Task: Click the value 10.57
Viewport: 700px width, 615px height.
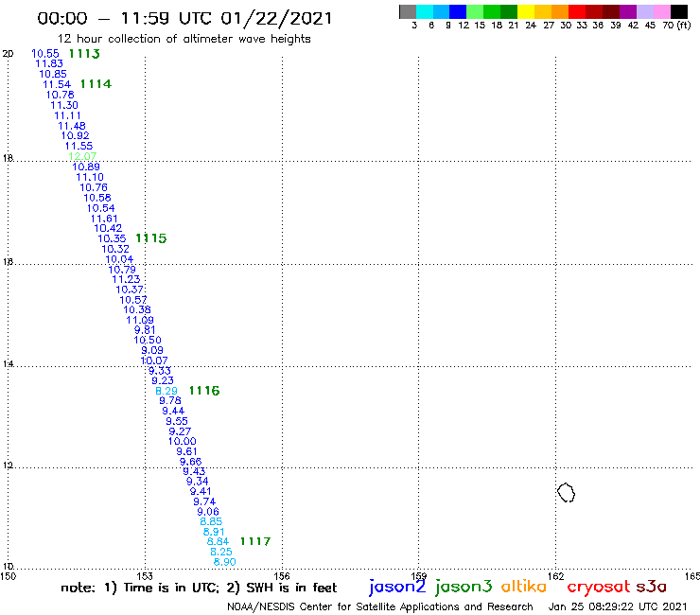Action: [133, 300]
